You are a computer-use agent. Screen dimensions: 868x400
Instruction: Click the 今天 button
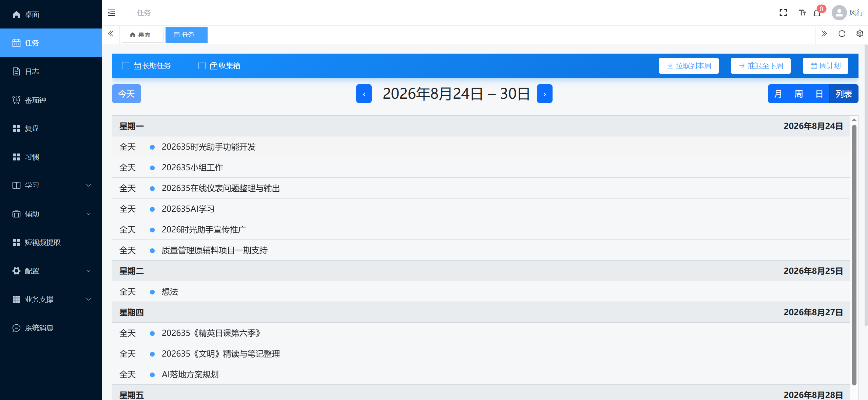point(127,94)
